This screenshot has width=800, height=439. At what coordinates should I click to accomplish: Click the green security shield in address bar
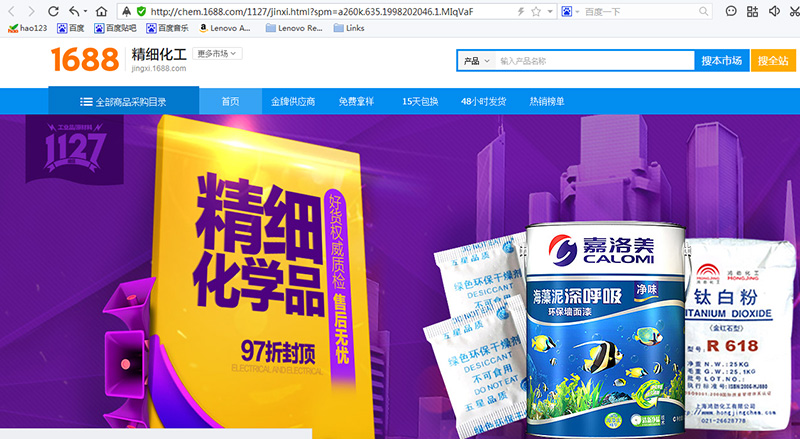pos(141,11)
